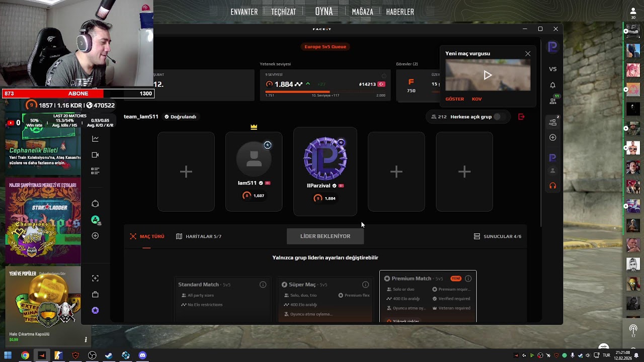Click the #14213 ranking text
The width and height of the screenshot is (644, 362).
pyautogui.click(x=367, y=84)
